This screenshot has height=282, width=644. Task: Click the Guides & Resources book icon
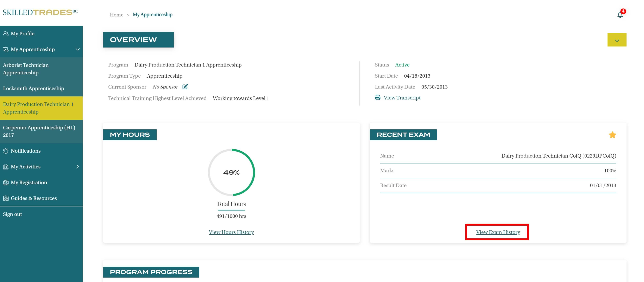(5, 198)
